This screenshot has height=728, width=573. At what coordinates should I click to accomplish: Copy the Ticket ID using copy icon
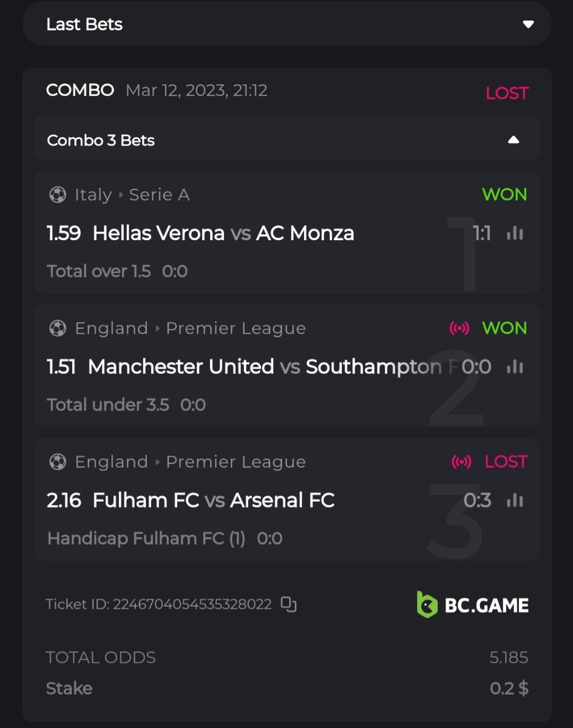(288, 604)
